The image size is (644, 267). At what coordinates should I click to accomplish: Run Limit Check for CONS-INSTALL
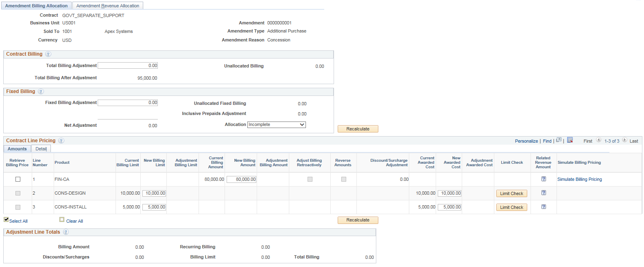pos(512,207)
